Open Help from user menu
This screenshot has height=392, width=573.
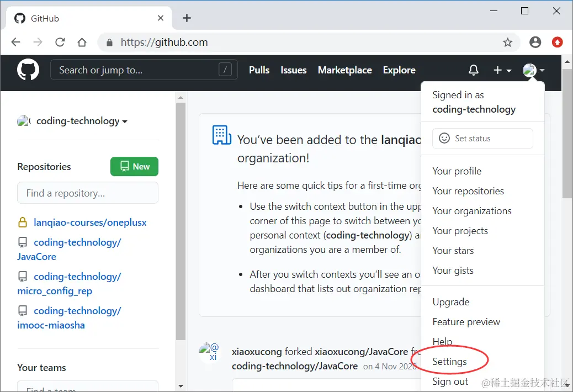coord(442,342)
